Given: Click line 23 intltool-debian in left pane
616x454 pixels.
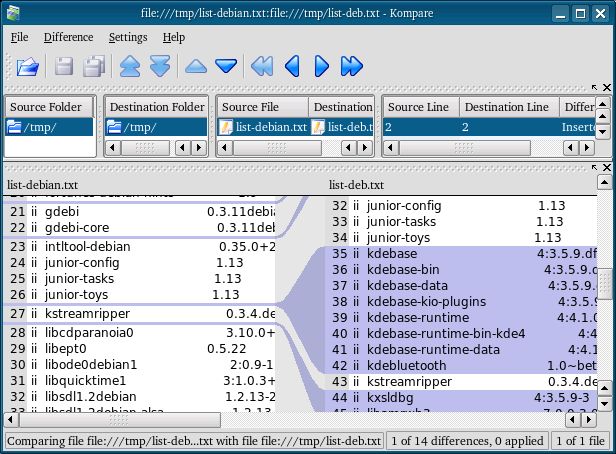Looking at the screenshot, I should tap(139, 247).
